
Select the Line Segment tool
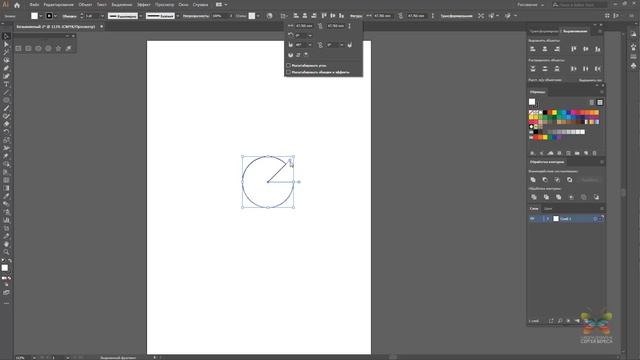click(6, 92)
